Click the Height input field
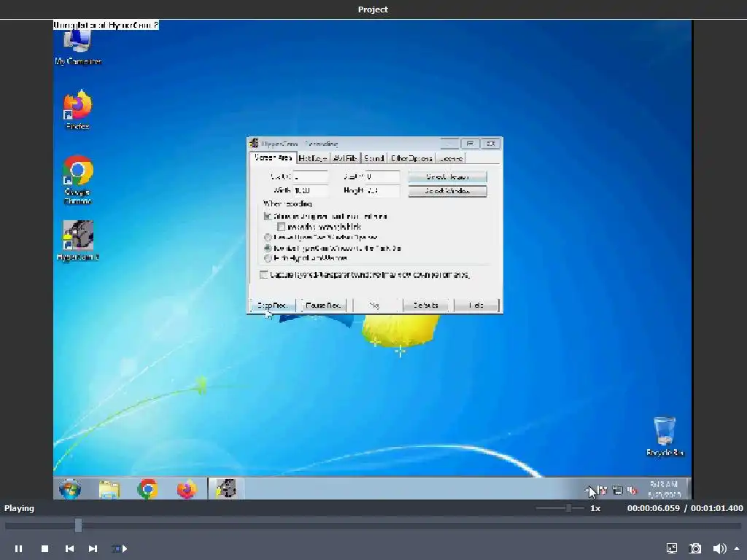Screen dimensions: 747x560 click(382, 190)
